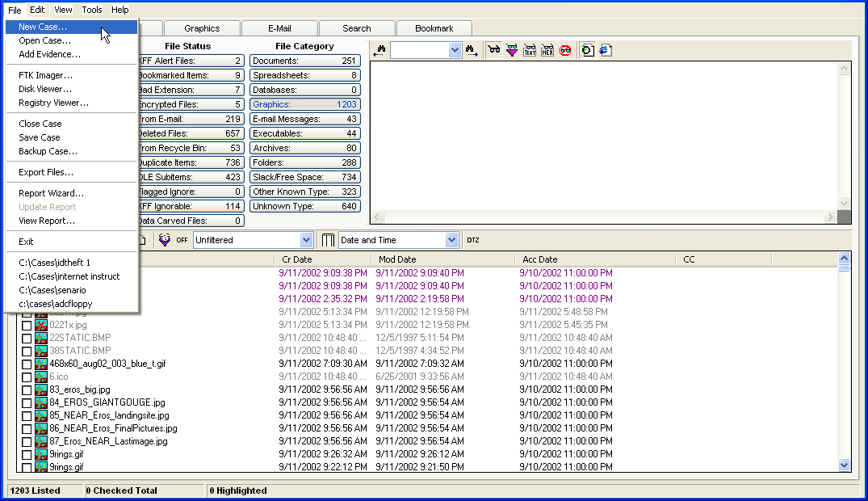Launch FTK Imager from the menu
The width and height of the screenshot is (868, 501).
71,75
